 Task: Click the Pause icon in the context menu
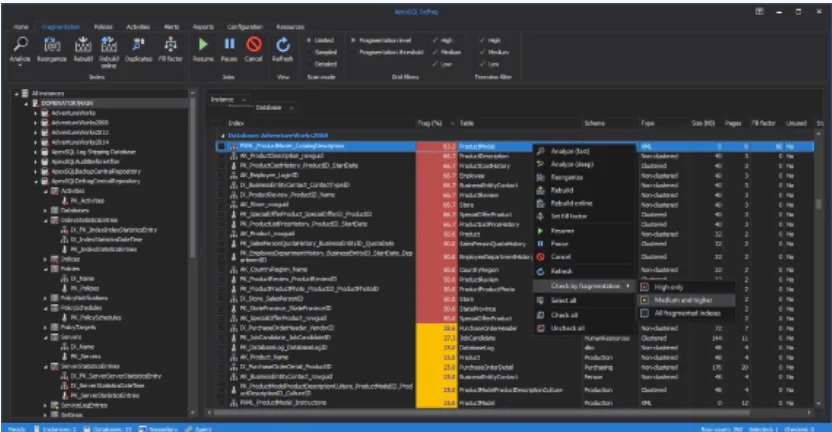click(x=540, y=244)
